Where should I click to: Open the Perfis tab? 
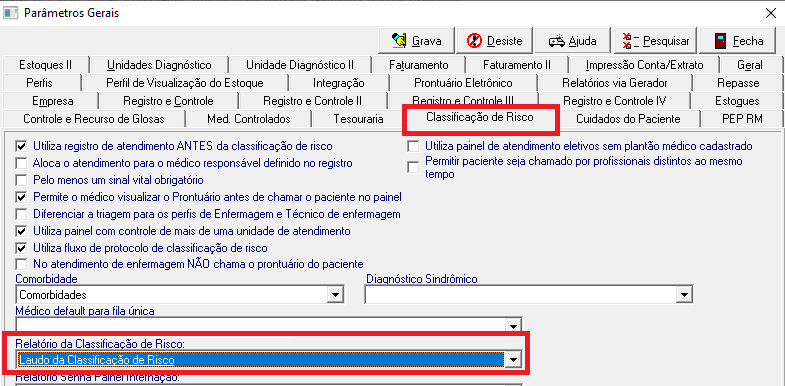pyautogui.click(x=39, y=83)
